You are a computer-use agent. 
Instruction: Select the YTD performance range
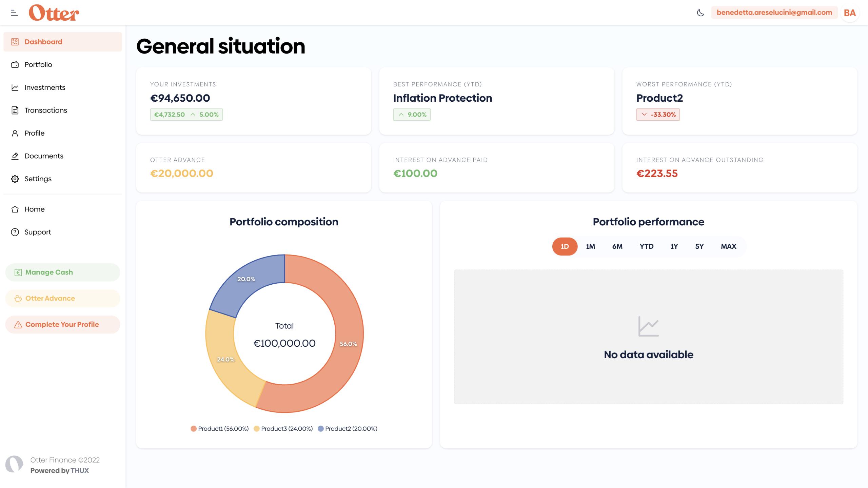pos(646,246)
